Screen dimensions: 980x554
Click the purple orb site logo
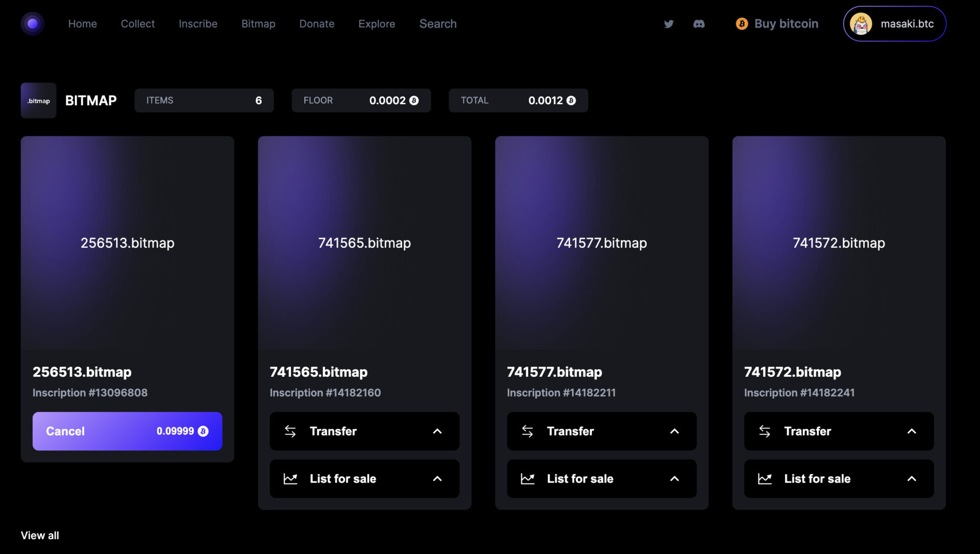33,23
